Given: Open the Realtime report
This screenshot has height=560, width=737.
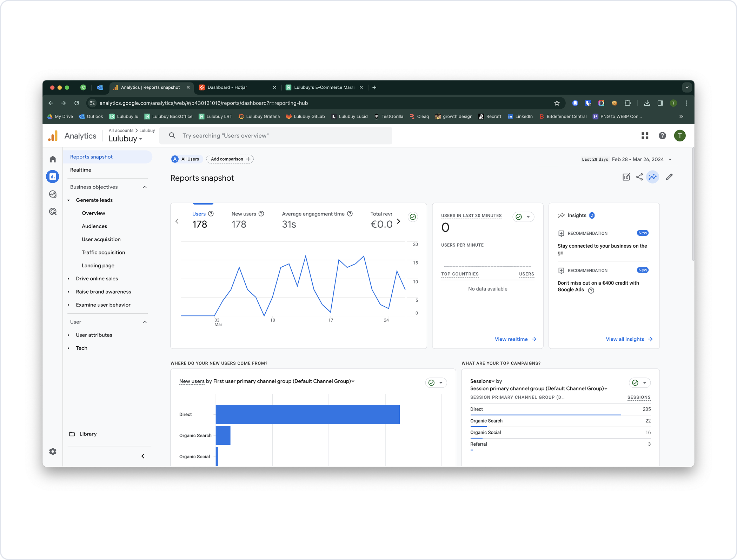Looking at the screenshot, I should 81,170.
